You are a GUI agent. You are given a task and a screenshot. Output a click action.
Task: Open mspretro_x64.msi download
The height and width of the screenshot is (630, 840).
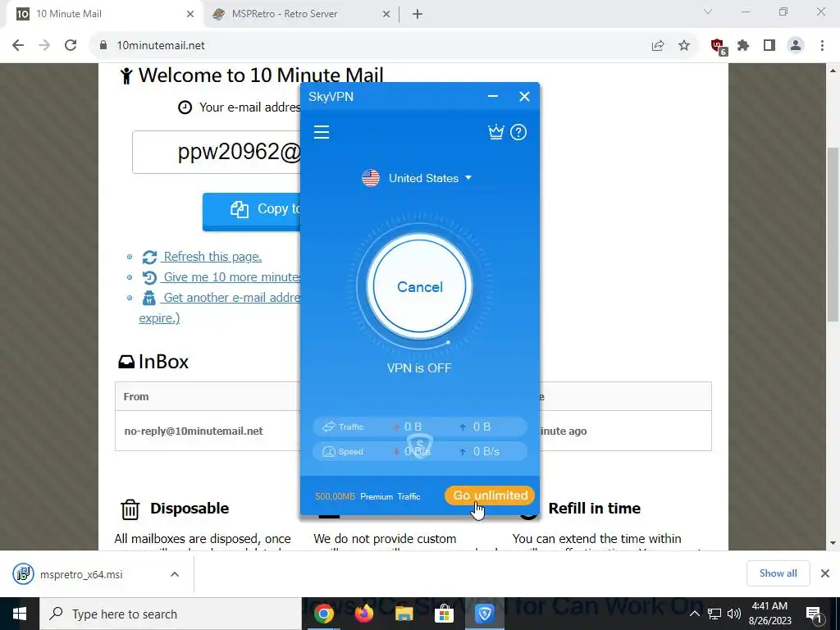[80, 574]
